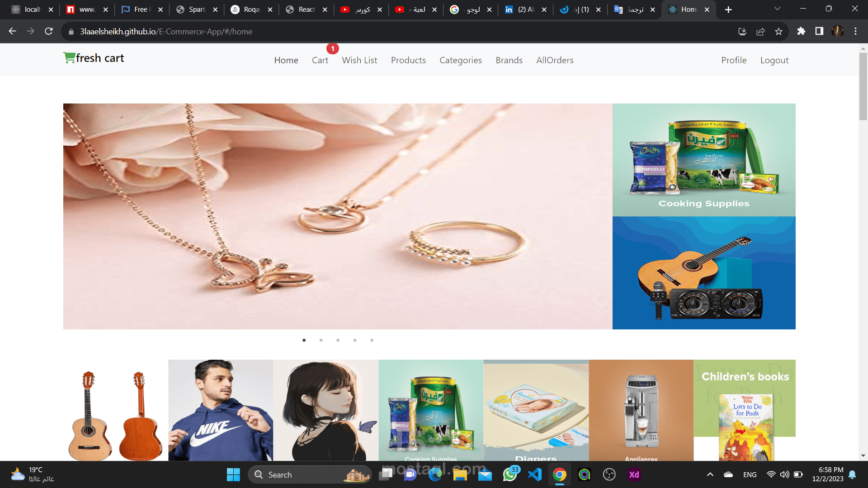Viewport: 868px width, 488px height.
Task: Open the women's fashion category thumbnail
Action: [325, 410]
